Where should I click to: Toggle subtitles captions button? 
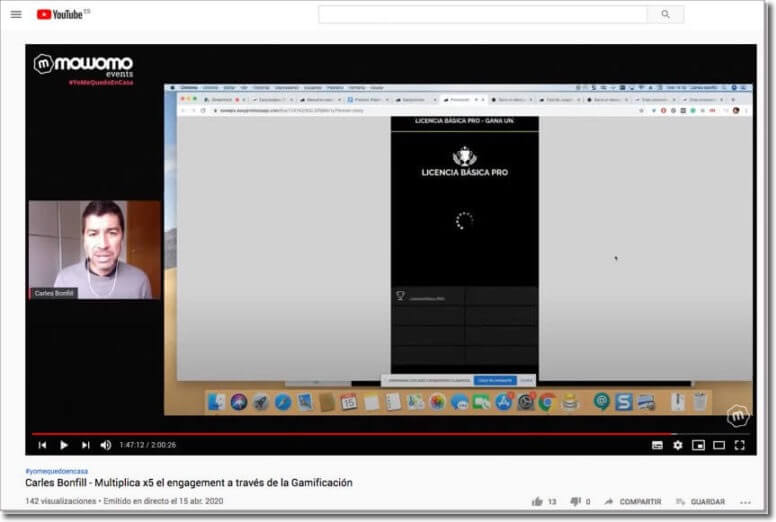click(657, 445)
